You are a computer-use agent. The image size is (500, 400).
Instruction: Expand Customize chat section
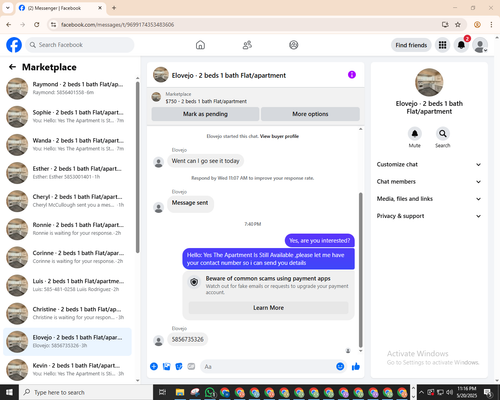(x=429, y=164)
